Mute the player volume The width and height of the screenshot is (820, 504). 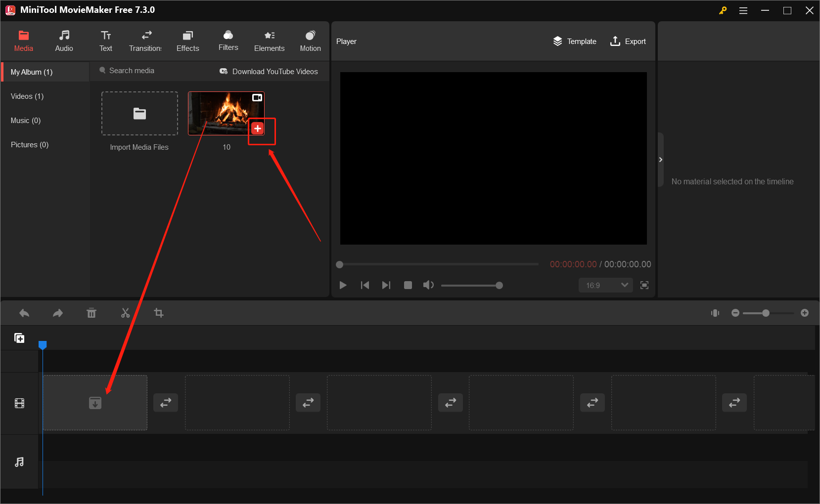pyautogui.click(x=428, y=285)
